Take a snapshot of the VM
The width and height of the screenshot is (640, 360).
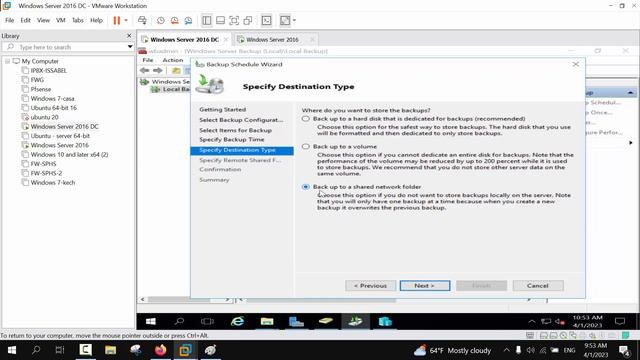click(x=161, y=20)
